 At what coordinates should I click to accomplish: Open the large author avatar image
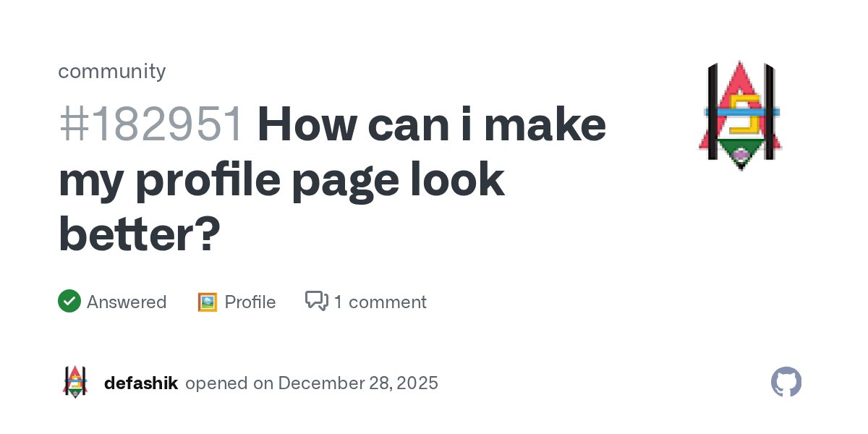741,114
